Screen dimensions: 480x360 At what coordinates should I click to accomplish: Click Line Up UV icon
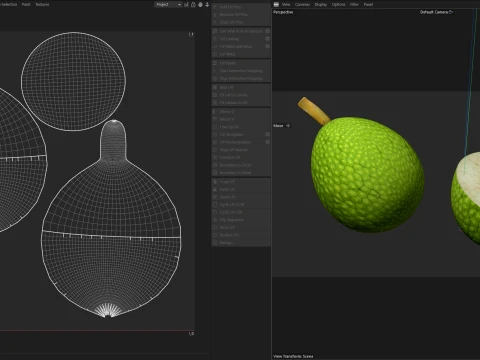click(215, 127)
